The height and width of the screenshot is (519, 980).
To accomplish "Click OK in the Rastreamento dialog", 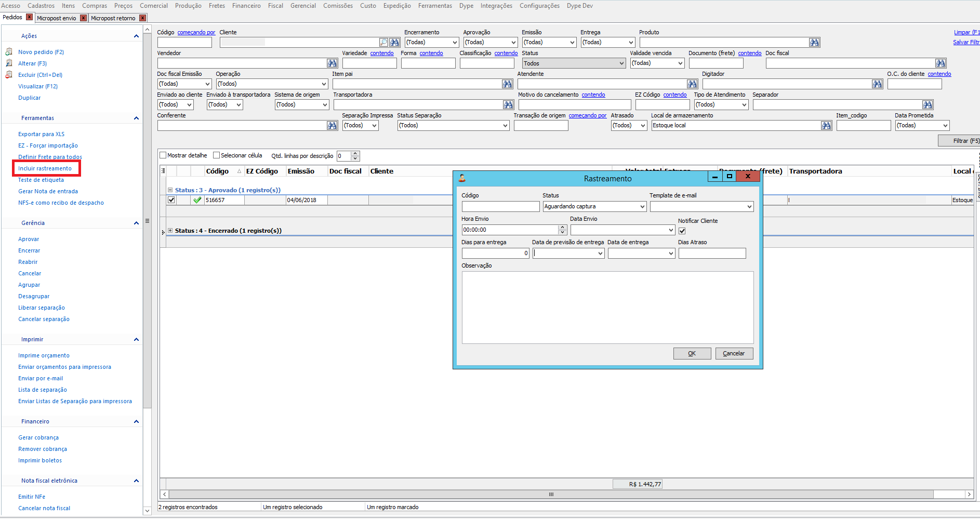I will tap(692, 353).
